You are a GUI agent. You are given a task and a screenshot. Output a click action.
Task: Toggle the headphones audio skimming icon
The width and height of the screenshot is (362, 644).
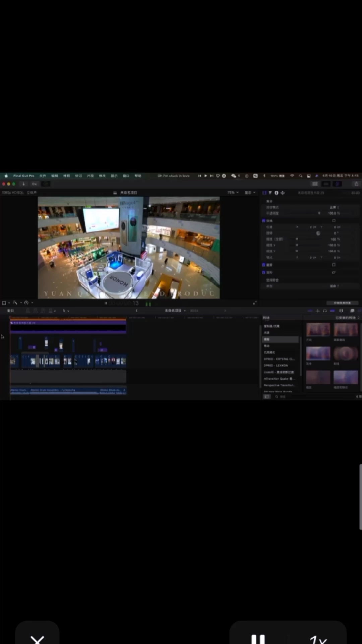click(325, 311)
